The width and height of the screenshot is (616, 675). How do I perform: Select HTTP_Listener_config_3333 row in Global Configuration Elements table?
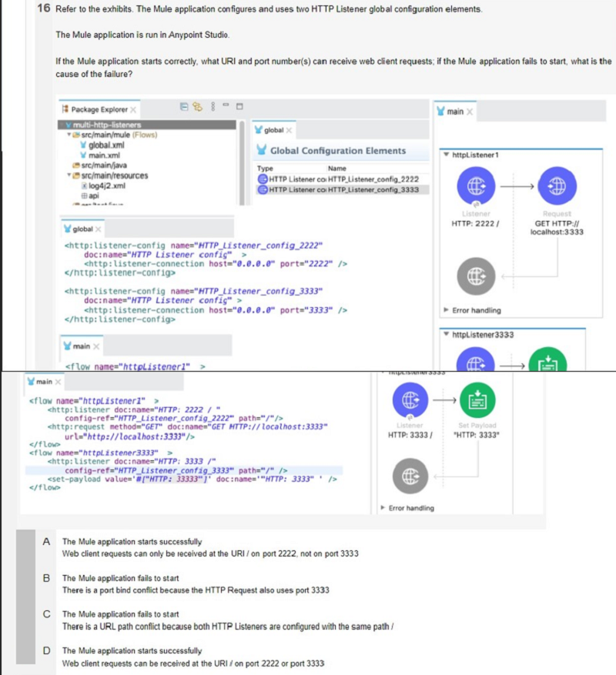tap(343, 190)
